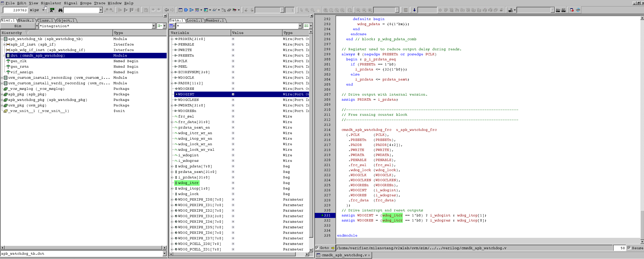644x259 pixels.
Task: Open the *integration* filter dropdown
Action: coord(153,26)
